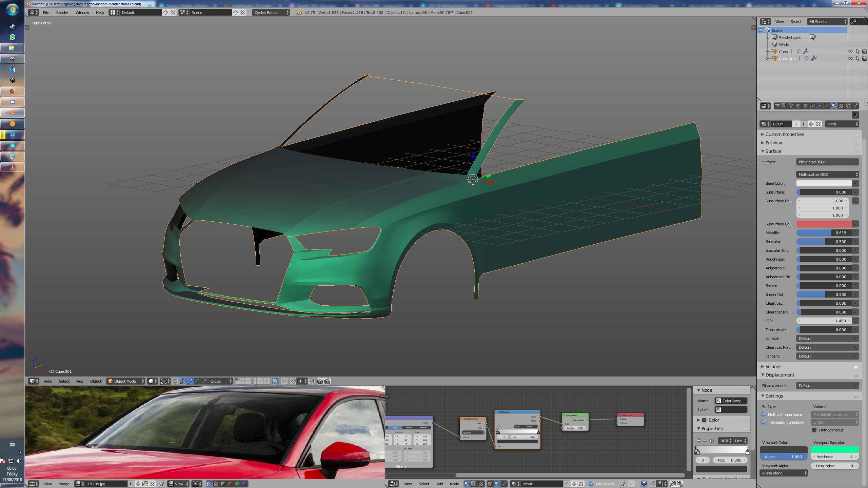Toggle the Multiple Importance checkbox
This screenshot has width=868, height=488.
764,414
